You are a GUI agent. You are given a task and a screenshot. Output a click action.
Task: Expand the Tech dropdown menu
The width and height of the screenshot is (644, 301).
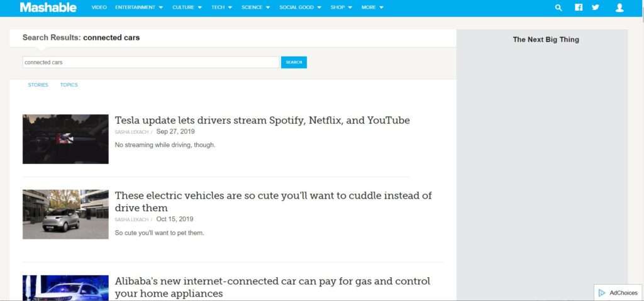221,8
